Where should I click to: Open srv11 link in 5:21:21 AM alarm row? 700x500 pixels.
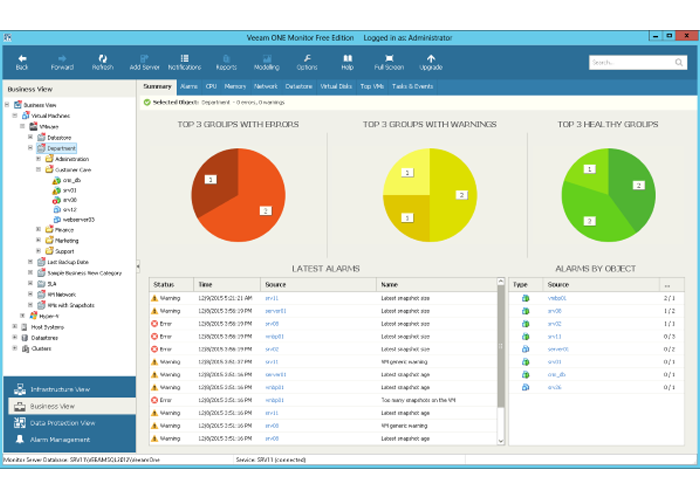[272, 298]
